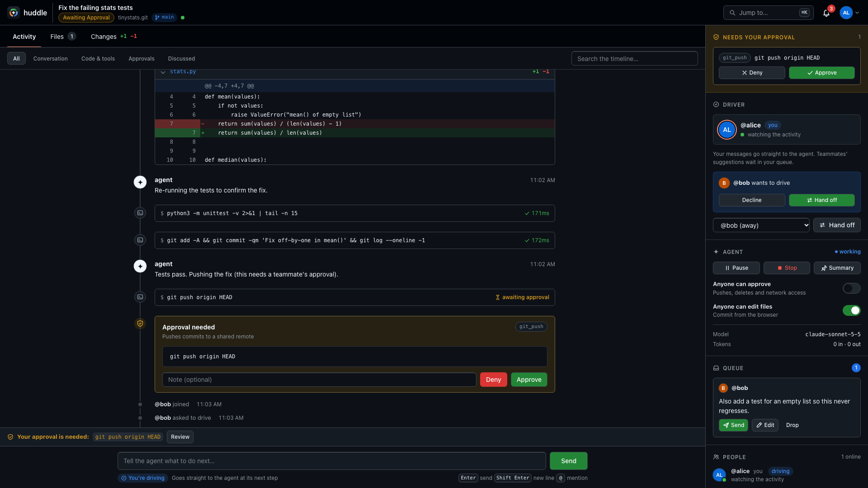Show Discussed timeline items
868x488 pixels.
[x=182, y=59]
